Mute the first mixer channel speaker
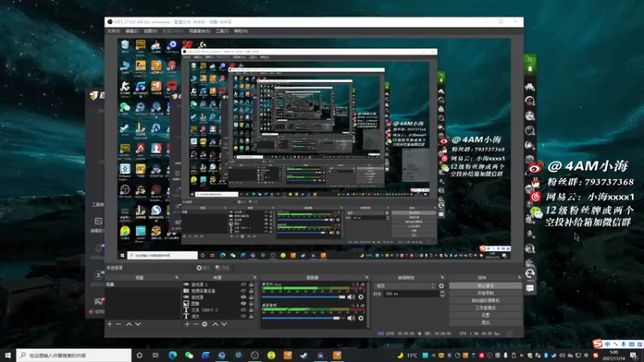Viewport: 644px width, 362px height. coord(351,297)
